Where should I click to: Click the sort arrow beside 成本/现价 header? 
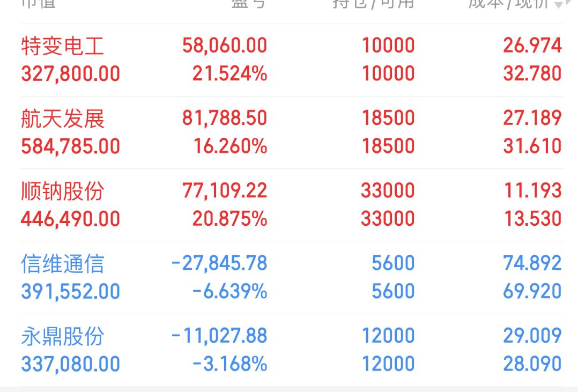tap(559, 4)
